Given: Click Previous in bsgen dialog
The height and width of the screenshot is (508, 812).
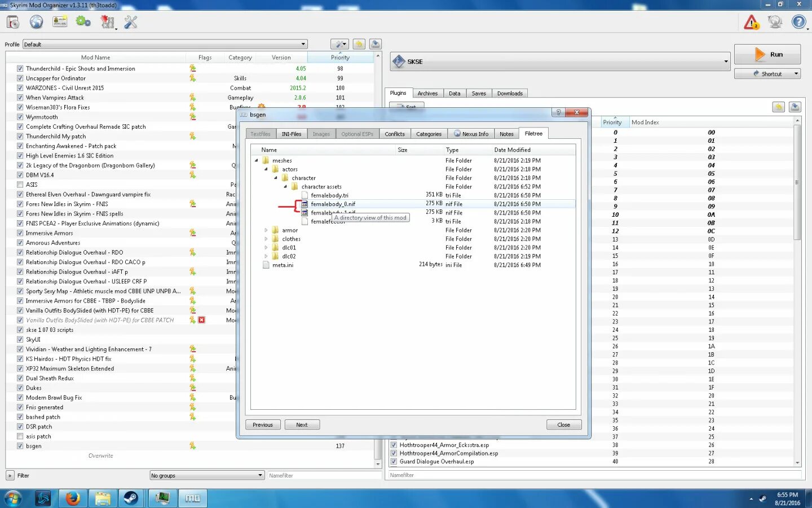Looking at the screenshot, I should coord(263,425).
